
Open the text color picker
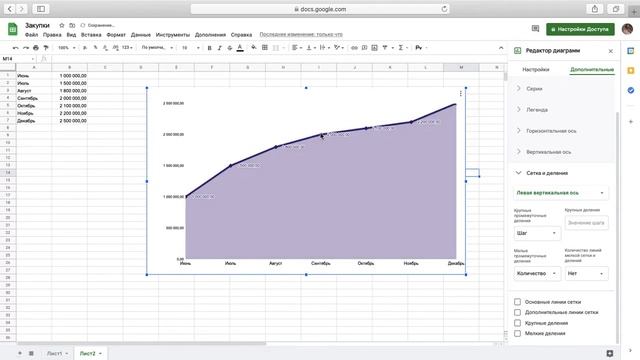click(x=240, y=48)
